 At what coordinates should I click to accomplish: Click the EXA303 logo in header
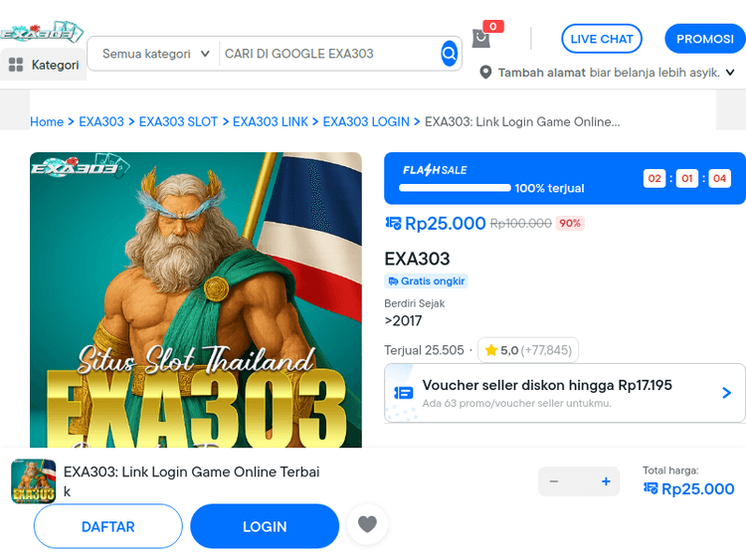(42, 33)
